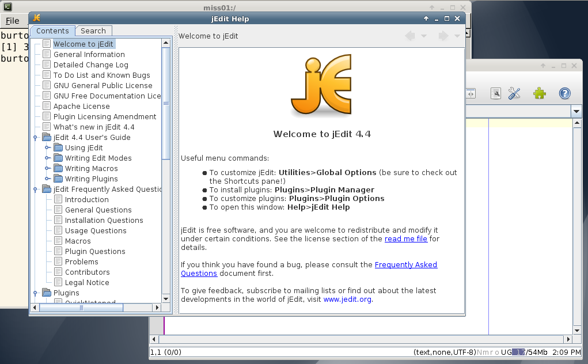Click the jEdit logo in the Help title bar
588x364 pixels.
(x=36, y=18)
